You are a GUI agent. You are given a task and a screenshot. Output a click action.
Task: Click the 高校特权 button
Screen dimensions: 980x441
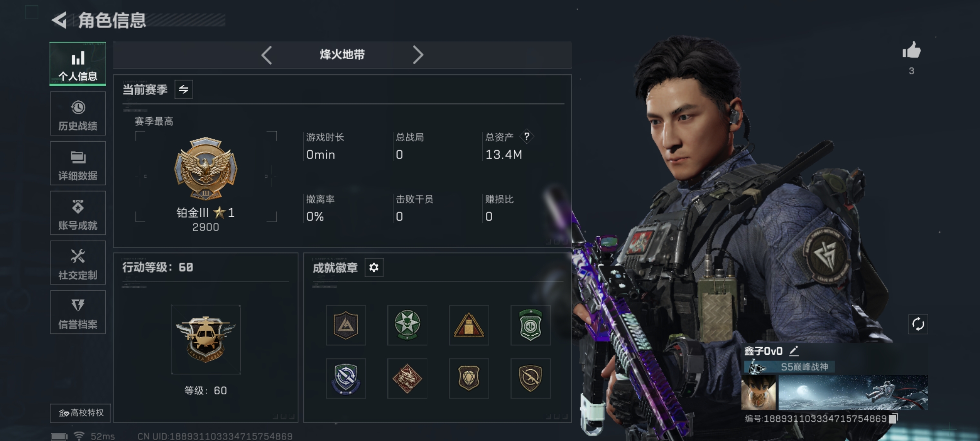coord(80,413)
